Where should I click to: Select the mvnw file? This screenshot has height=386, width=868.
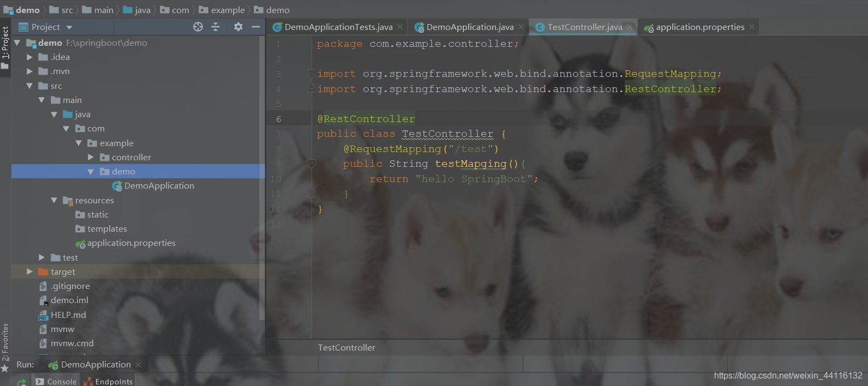coord(57,329)
